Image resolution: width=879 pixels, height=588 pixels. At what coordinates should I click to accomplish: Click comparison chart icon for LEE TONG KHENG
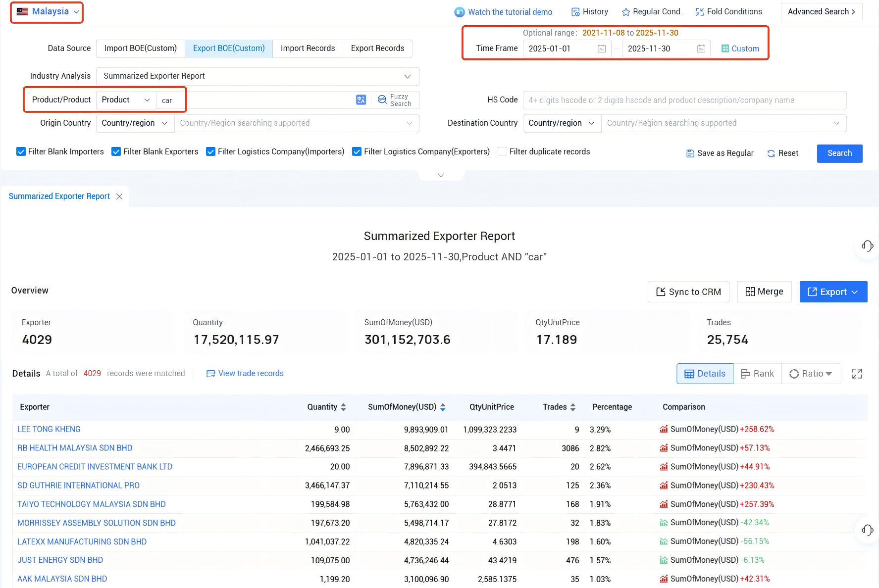point(664,430)
